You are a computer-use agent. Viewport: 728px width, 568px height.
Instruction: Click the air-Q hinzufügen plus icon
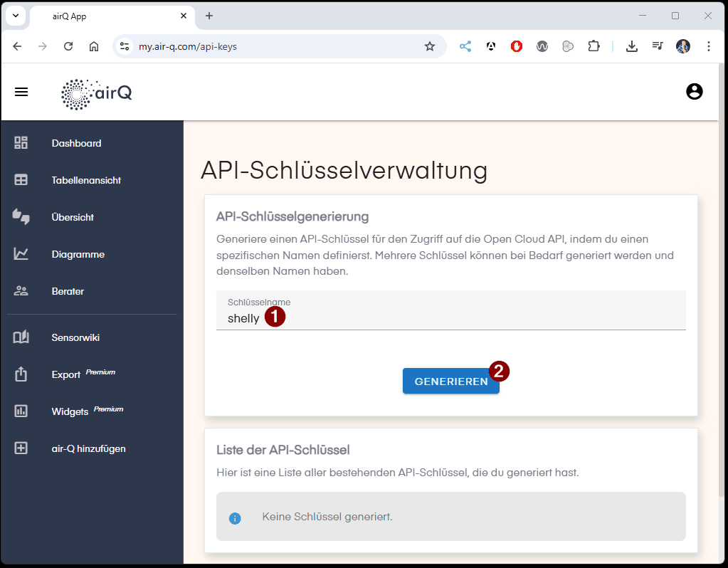click(21, 448)
